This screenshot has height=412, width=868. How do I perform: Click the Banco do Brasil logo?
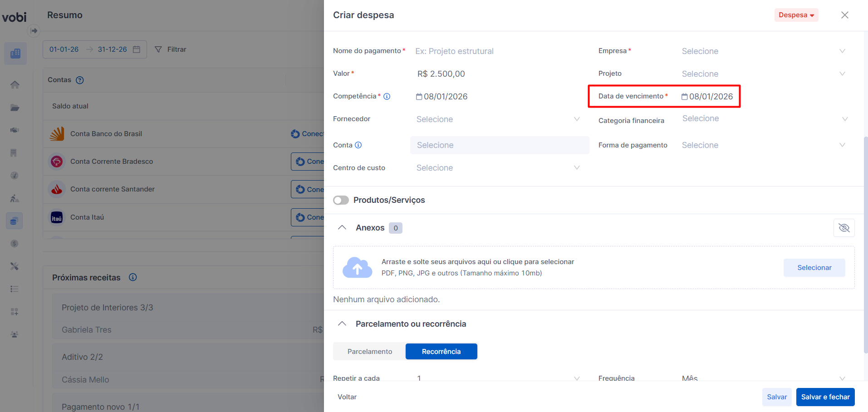pos(57,134)
